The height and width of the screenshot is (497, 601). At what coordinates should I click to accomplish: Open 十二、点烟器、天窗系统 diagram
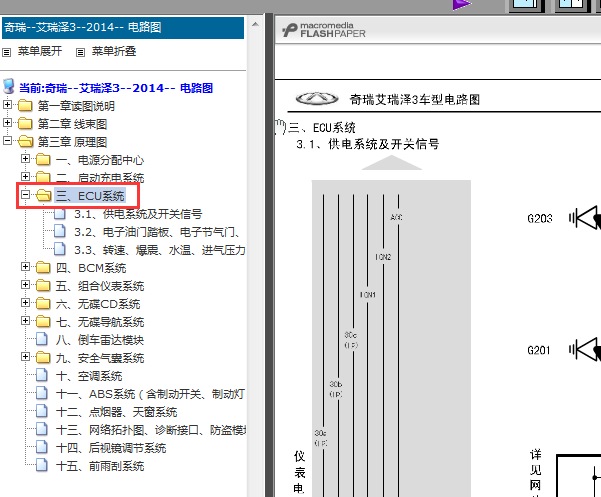coord(117,412)
